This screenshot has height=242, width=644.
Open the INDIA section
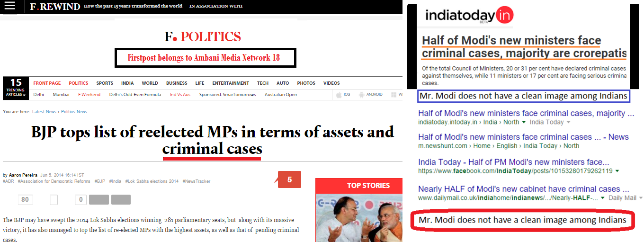(x=127, y=83)
